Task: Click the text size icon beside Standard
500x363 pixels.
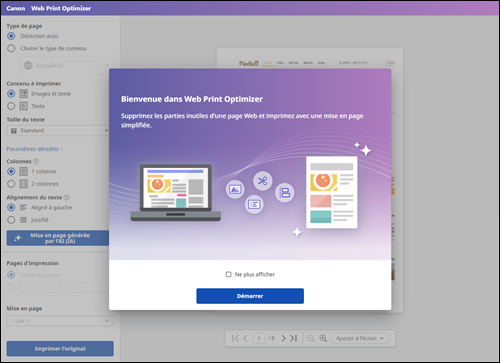Action: (x=14, y=131)
